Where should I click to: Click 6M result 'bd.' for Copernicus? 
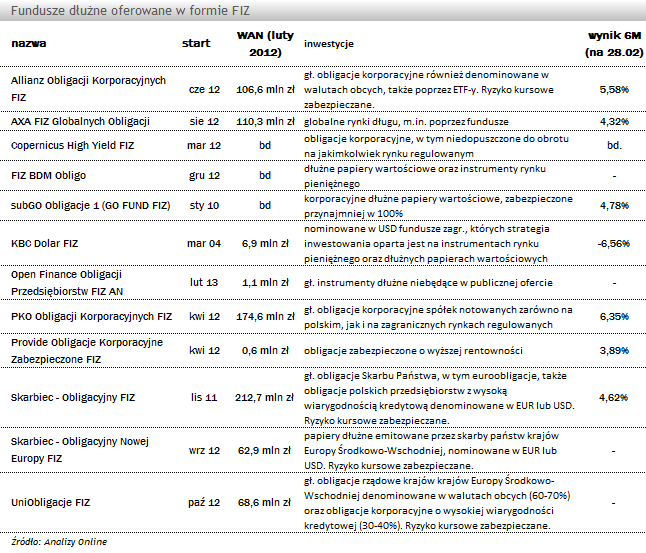(x=614, y=145)
